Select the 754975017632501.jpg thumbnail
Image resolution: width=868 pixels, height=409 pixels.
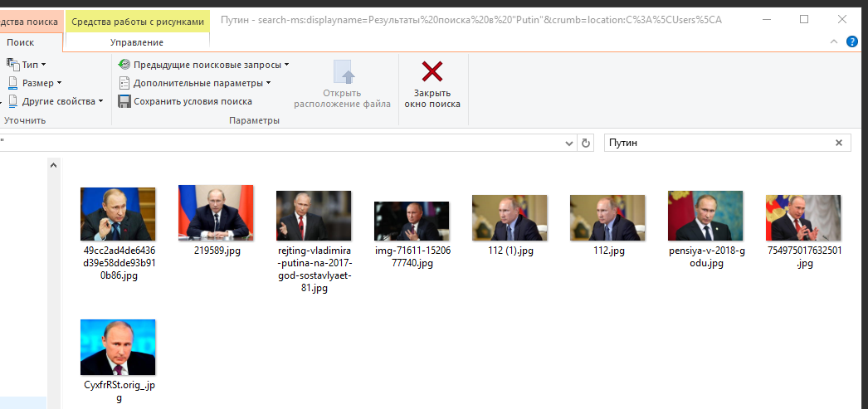803,217
